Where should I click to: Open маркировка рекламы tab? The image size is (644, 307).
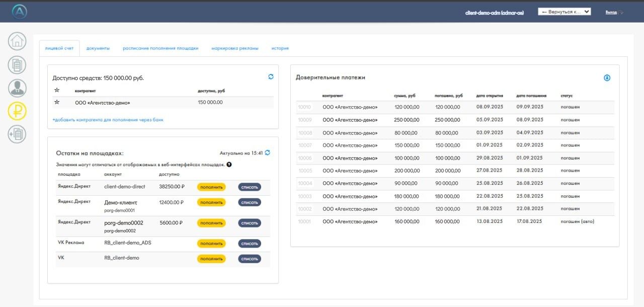click(235, 48)
